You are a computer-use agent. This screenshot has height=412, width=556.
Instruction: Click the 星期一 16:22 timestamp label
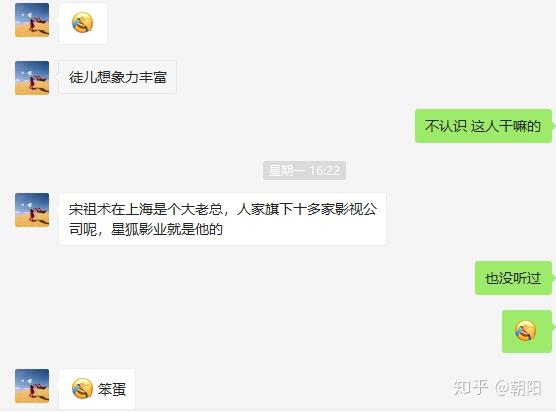[304, 171]
